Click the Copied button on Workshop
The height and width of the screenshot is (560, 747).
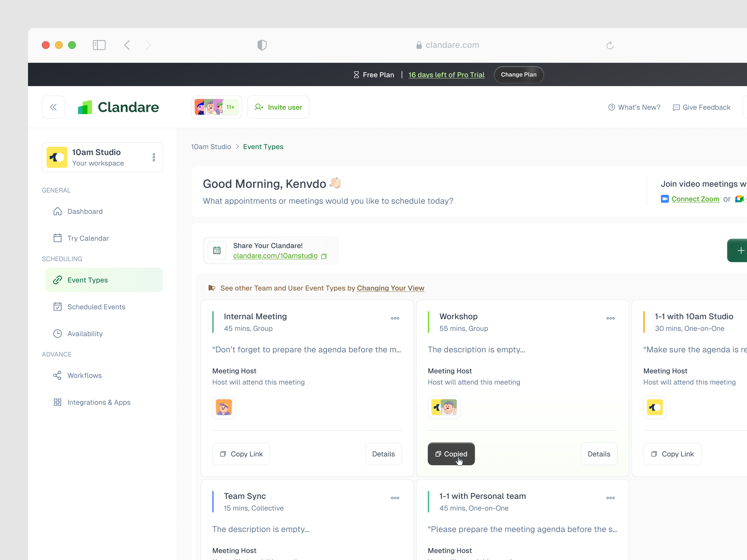[451, 454]
